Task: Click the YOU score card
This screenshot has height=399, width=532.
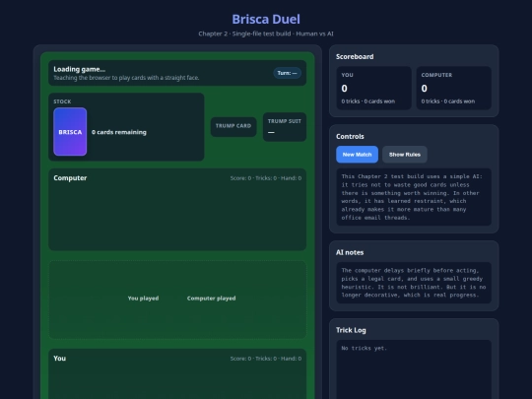Action: [374, 88]
